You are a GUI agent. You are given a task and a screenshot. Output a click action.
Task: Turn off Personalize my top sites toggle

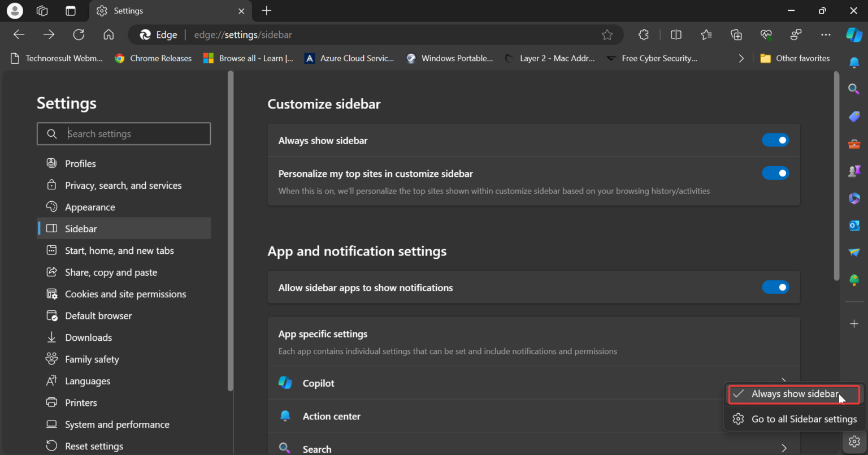tap(775, 173)
